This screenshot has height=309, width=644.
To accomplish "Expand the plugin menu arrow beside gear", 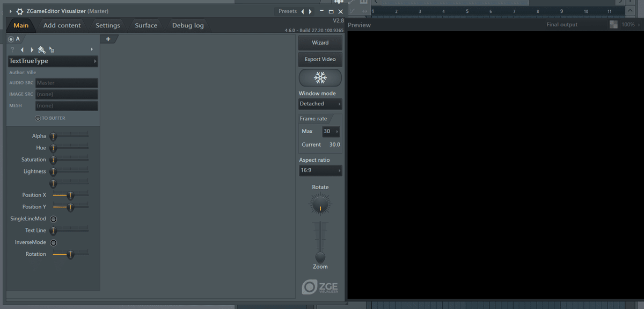I will tap(11, 11).
